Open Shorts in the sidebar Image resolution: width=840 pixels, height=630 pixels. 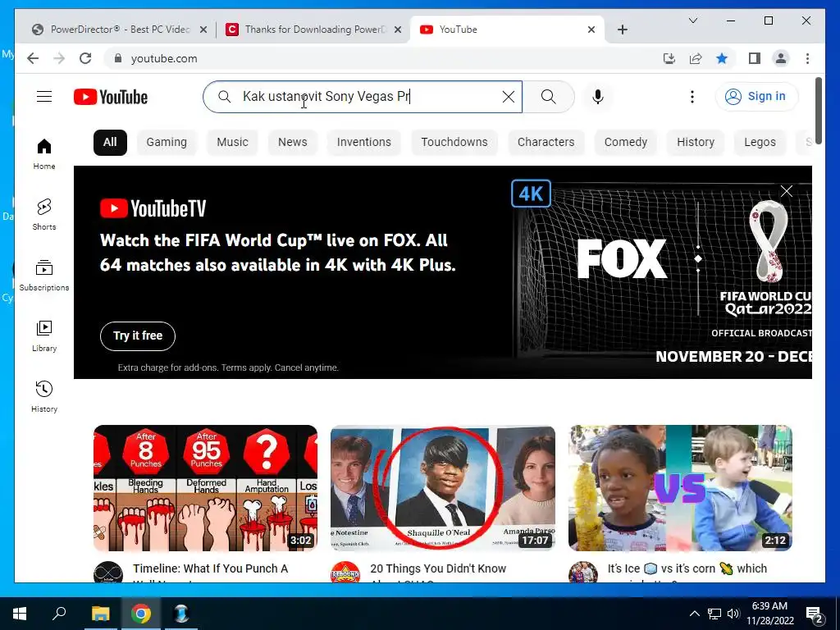click(44, 214)
